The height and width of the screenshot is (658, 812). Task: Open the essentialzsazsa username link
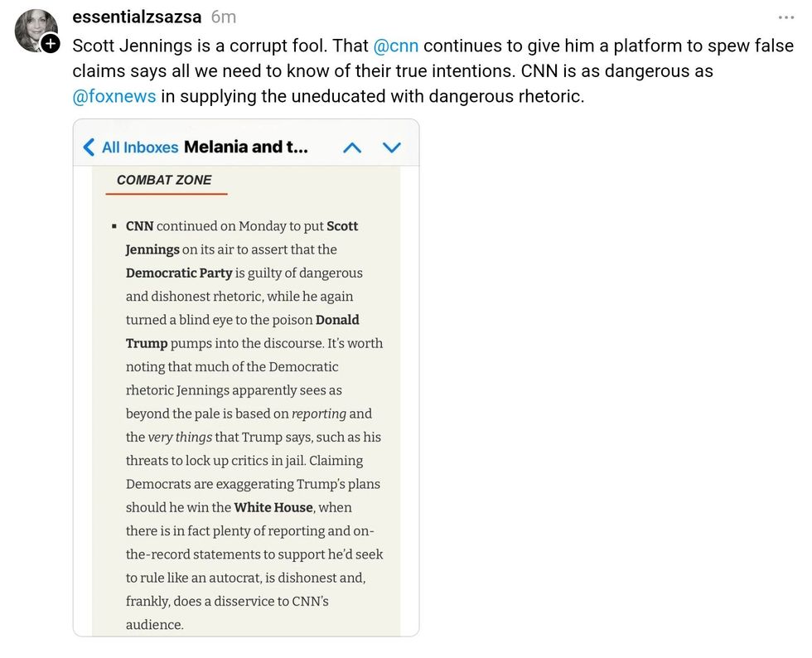coord(137,17)
